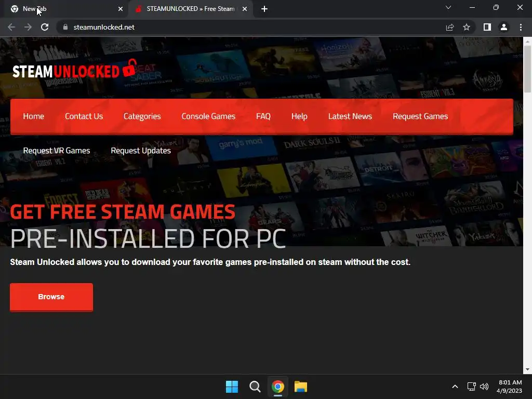Screen dimensions: 532x399
Task: Open a new tab with the plus icon
Action: pos(264,9)
